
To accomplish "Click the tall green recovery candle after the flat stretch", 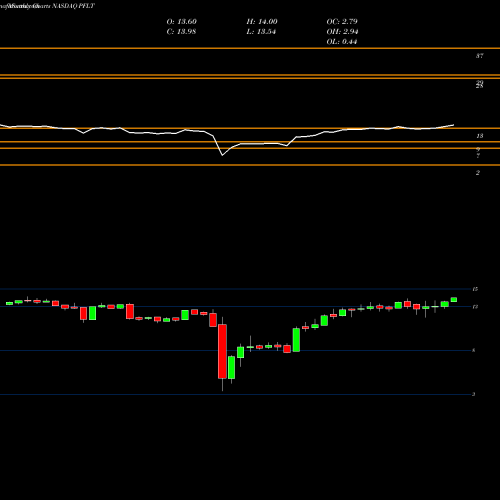I will pyautogui.click(x=296, y=340).
